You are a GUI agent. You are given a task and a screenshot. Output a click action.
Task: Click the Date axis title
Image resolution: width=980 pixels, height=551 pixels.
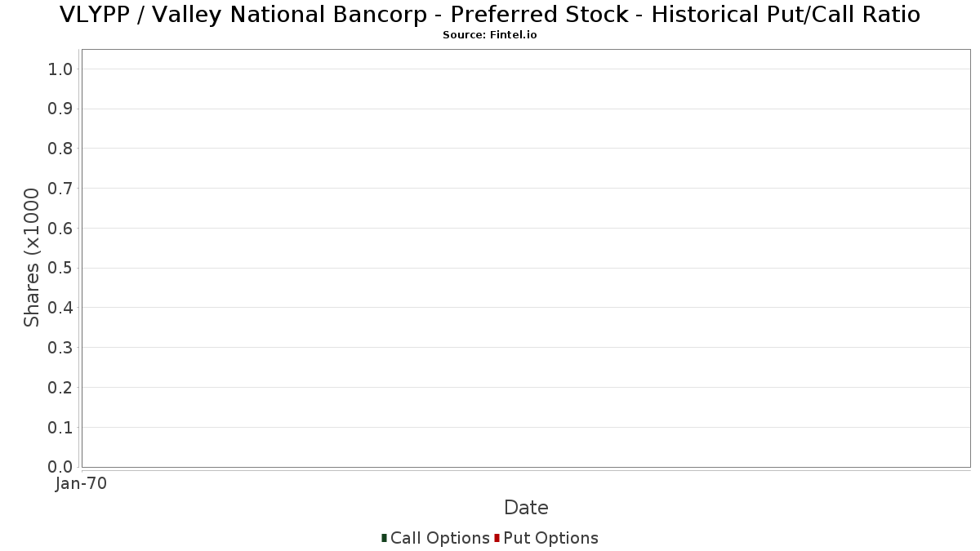(526, 508)
